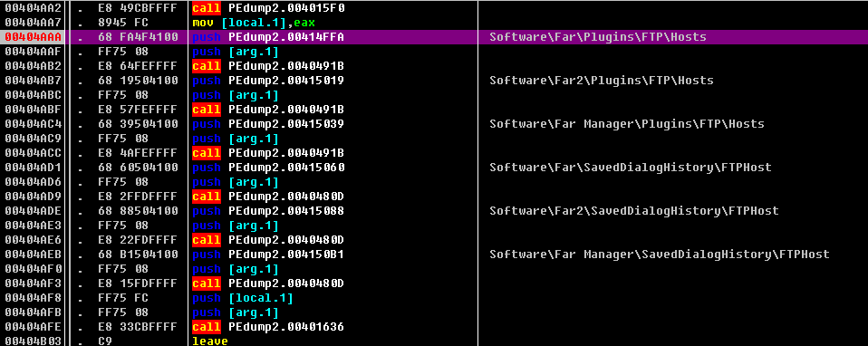Click the push PEdump2.00415088 instruction

(268, 211)
